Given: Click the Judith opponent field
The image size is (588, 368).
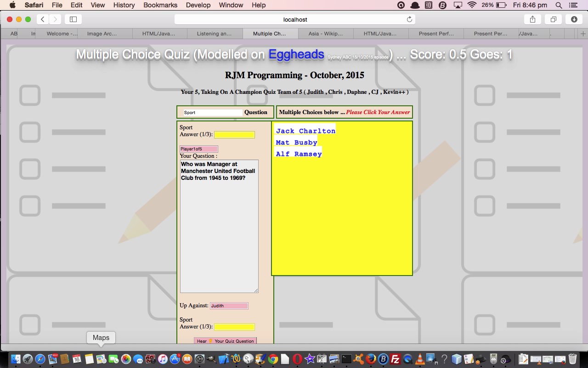Looking at the screenshot, I should click(229, 306).
